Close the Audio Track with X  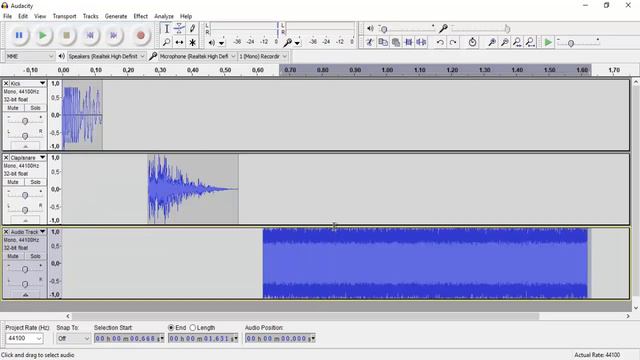(x=6, y=232)
